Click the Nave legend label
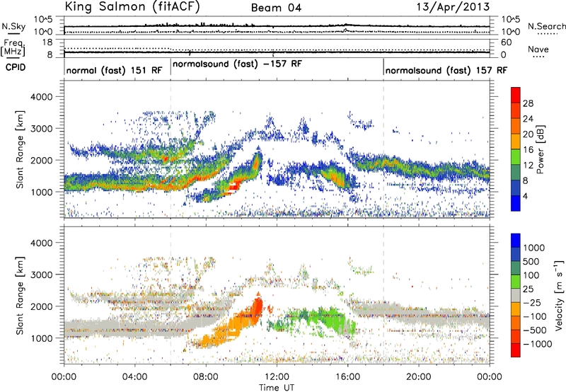The height and width of the screenshot is (392, 566). point(538,49)
